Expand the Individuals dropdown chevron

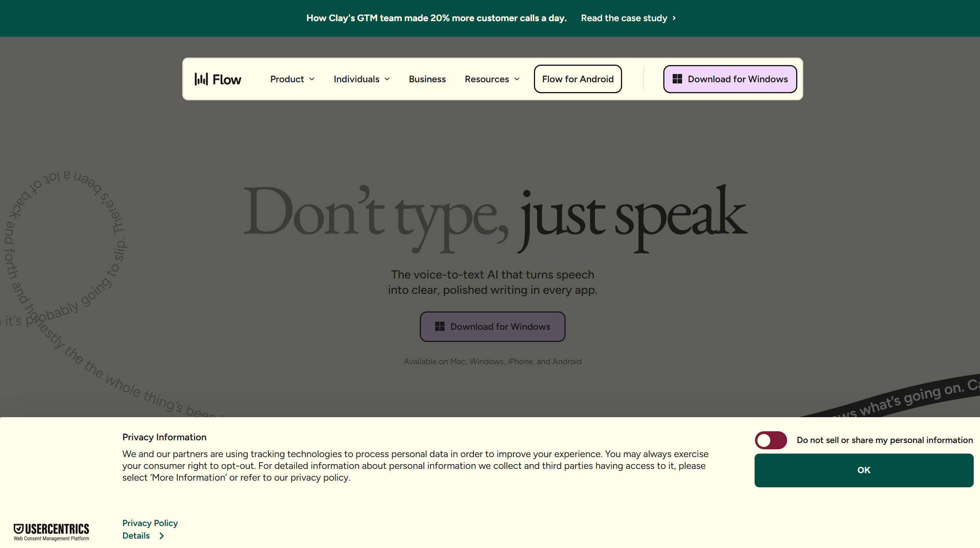(x=387, y=79)
